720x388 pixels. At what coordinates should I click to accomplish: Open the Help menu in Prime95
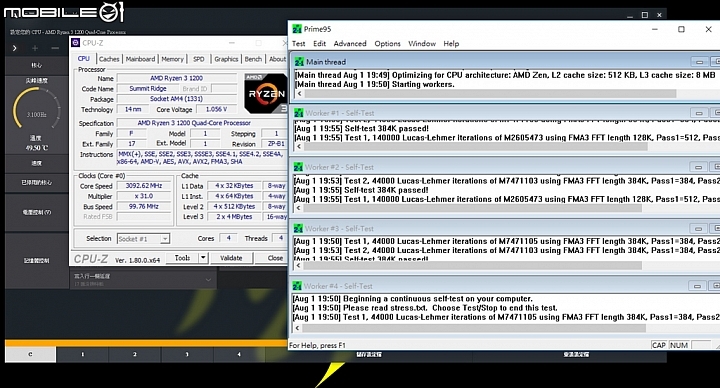(451, 44)
